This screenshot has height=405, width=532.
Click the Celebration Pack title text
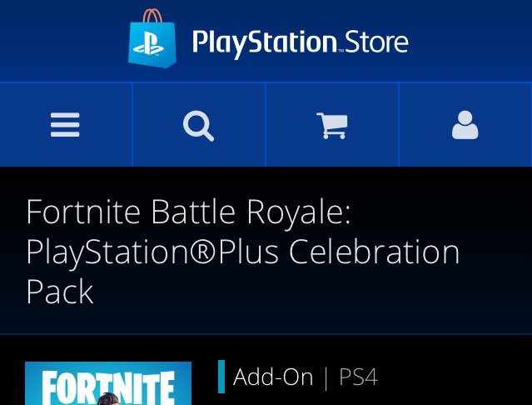coord(242,271)
